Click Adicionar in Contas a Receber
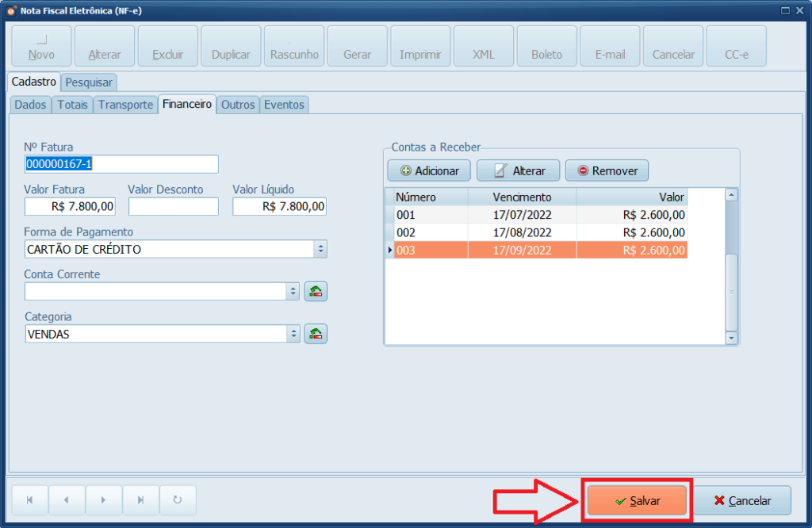Screen dimensions: 812x528 (429, 170)
